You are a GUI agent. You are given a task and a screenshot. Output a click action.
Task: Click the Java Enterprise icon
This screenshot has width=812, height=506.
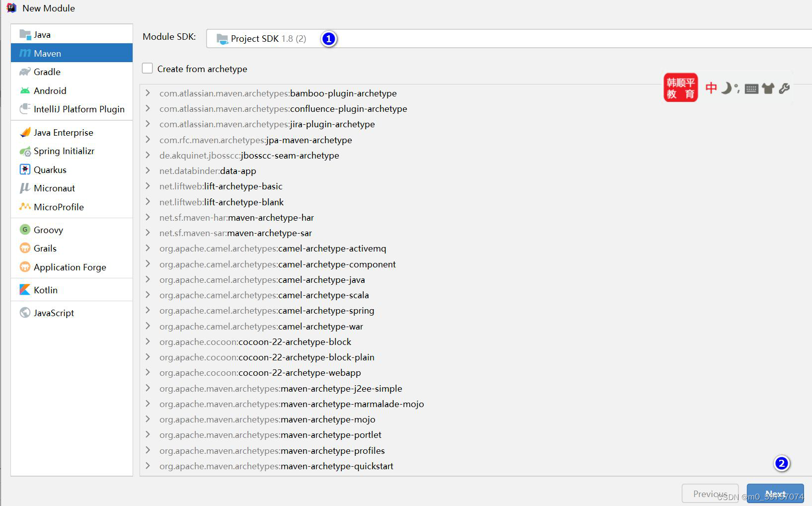(x=25, y=132)
